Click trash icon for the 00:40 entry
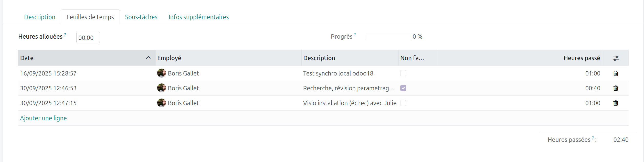Viewport: 644px width, 162px height. point(616,88)
